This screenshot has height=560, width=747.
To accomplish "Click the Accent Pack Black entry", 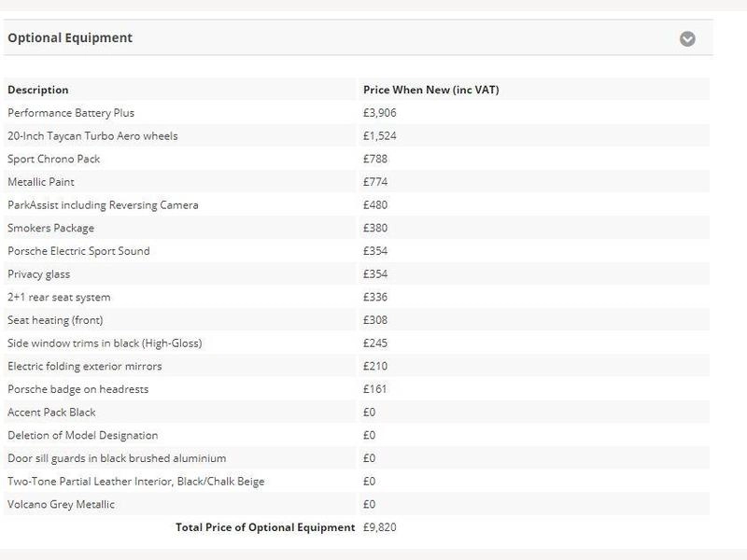I will pos(51,413).
